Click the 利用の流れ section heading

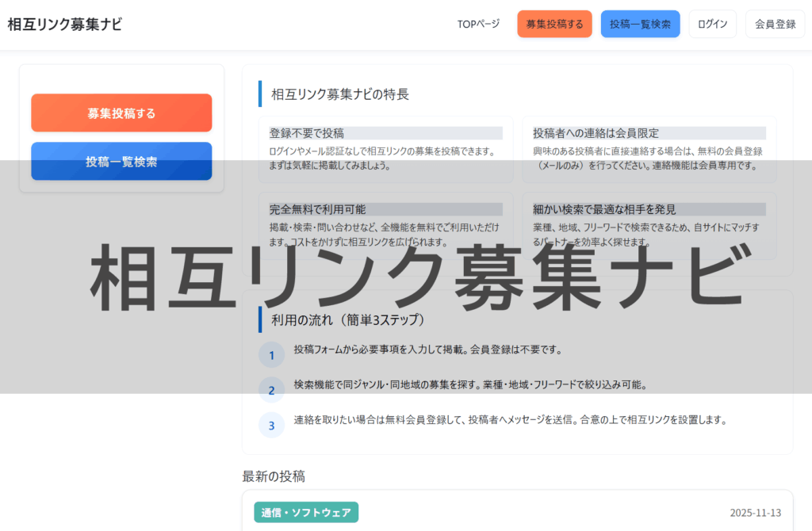[348, 320]
